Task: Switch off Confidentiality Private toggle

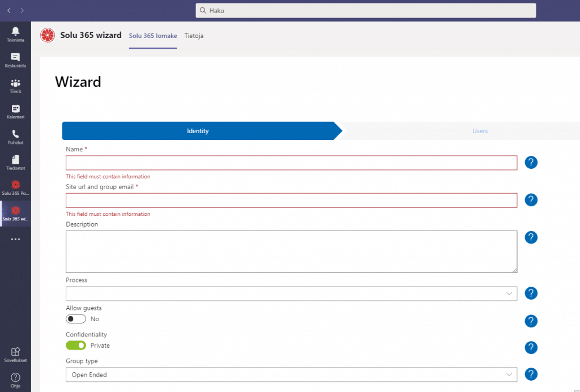Action: 76,346
